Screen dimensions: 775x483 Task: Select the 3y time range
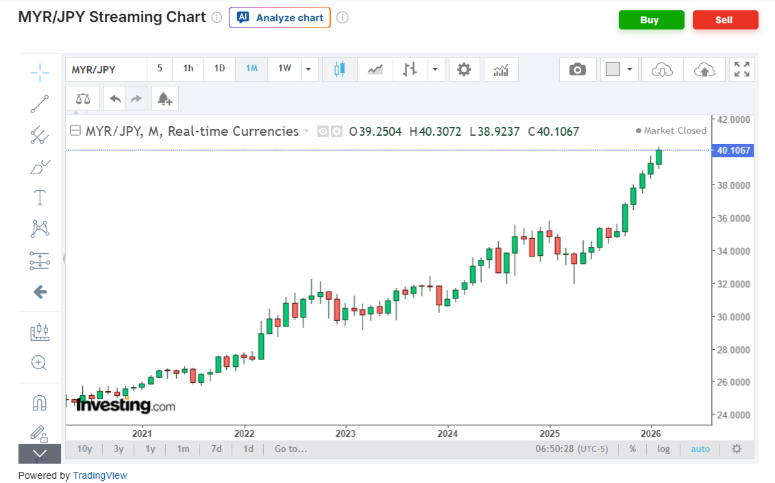(x=118, y=449)
